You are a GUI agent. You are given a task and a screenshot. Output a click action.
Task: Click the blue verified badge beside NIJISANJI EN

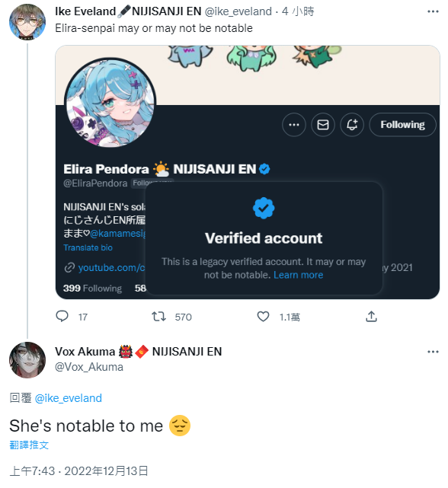264,169
